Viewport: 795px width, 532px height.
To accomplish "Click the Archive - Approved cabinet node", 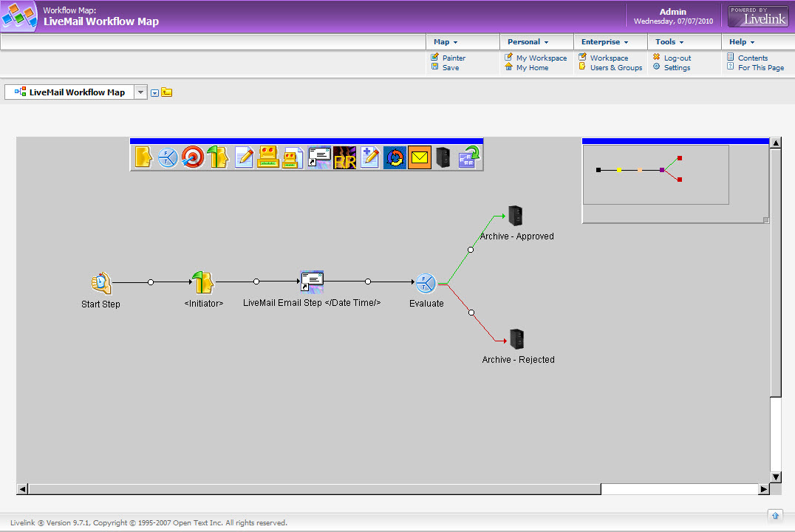I will click(516, 216).
